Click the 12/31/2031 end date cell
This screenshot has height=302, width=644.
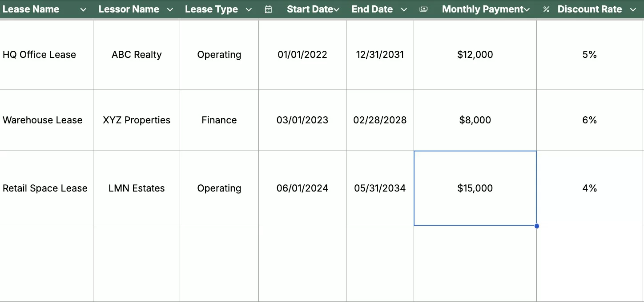(x=380, y=55)
